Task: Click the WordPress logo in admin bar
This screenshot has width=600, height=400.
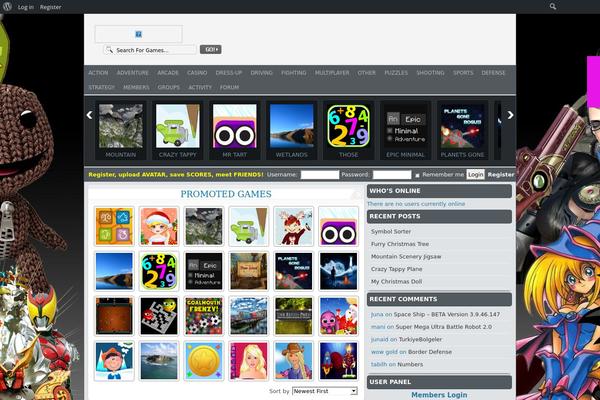Action: pos(7,7)
